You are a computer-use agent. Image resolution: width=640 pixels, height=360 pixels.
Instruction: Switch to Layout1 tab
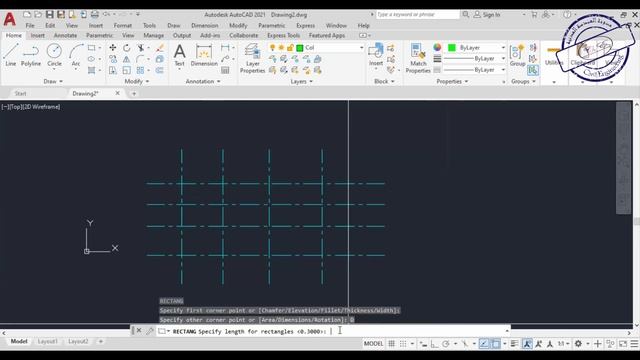pos(47,341)
